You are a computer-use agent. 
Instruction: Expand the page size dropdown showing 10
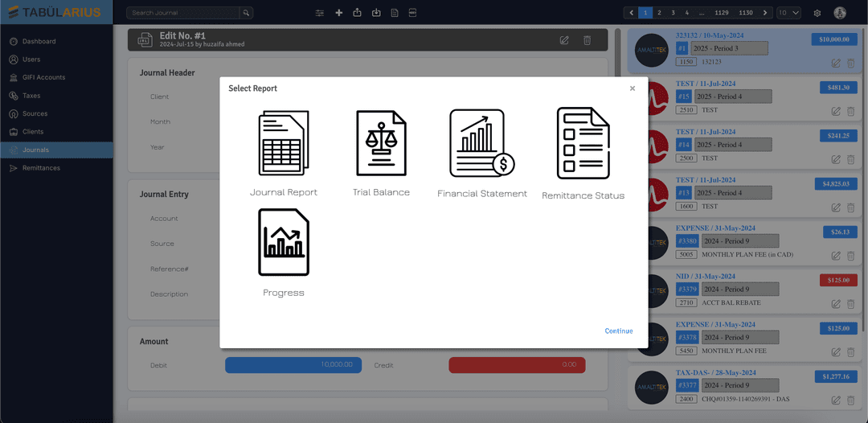pyautogui.click(x=788, y=13)
